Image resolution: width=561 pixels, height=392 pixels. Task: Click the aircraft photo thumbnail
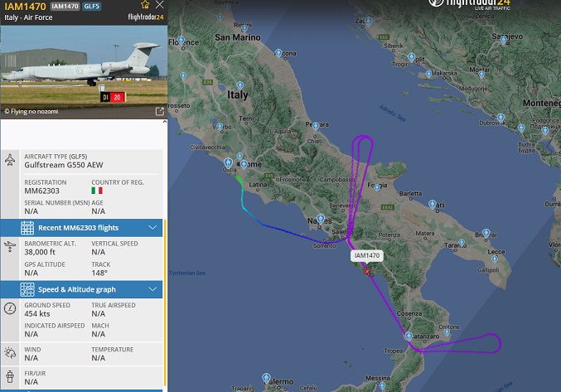[x=84, y=72]
